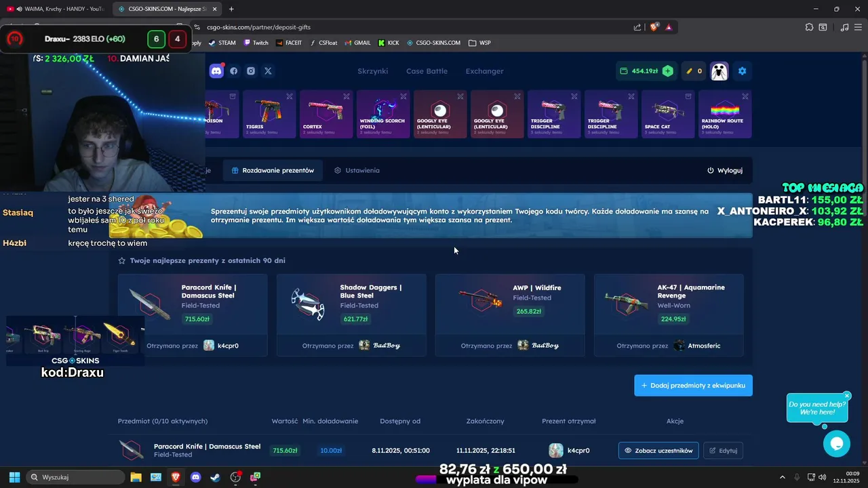The width and height of the screenshot is (868, 488).
Task: Click the green plus to add balance
Action: click(x=668, y=70)
